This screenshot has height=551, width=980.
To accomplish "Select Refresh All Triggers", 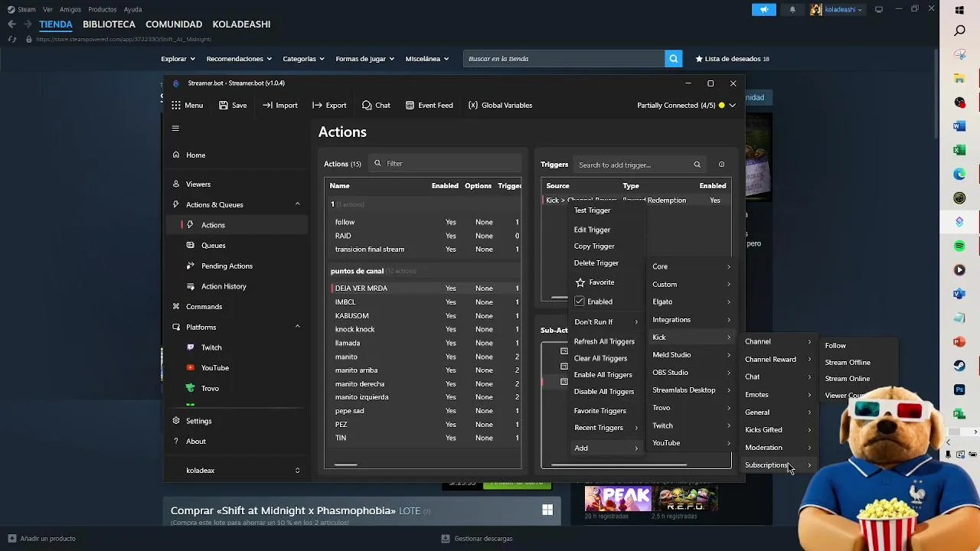I will (x=605, y=342).
